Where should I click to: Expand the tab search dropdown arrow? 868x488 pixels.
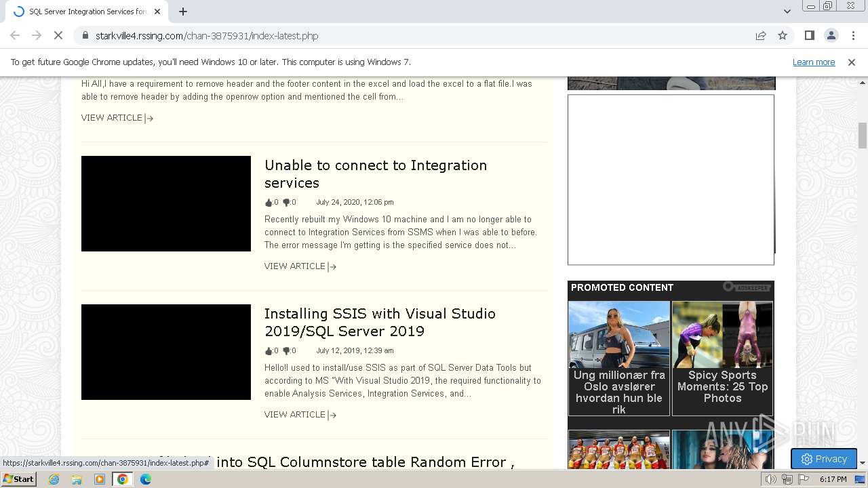point(787,11)
